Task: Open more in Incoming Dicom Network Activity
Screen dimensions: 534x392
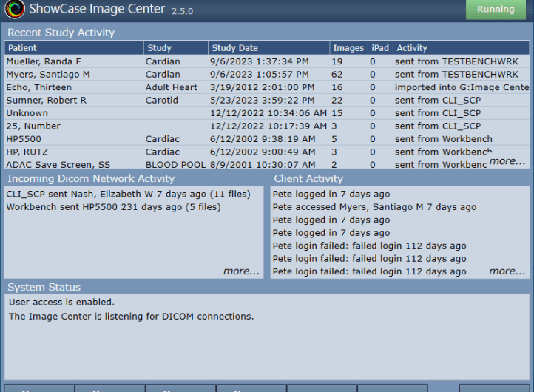Action: pos(241,271)
